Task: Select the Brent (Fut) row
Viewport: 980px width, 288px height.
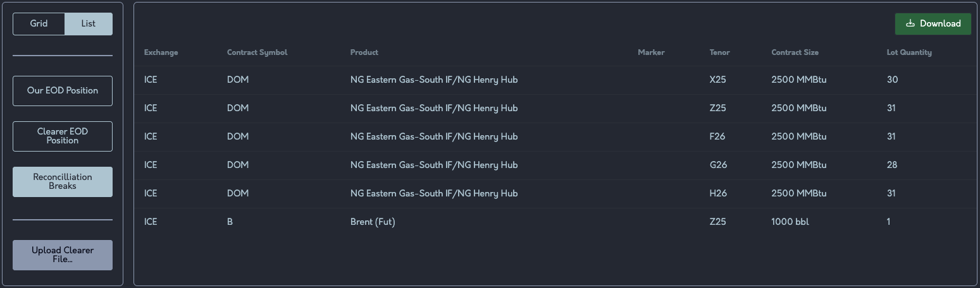Action: click(x=373, y=222)
